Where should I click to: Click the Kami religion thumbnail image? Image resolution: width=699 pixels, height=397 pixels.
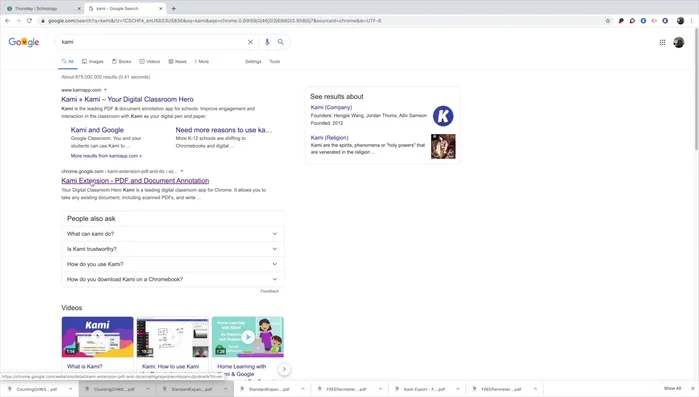443,146
